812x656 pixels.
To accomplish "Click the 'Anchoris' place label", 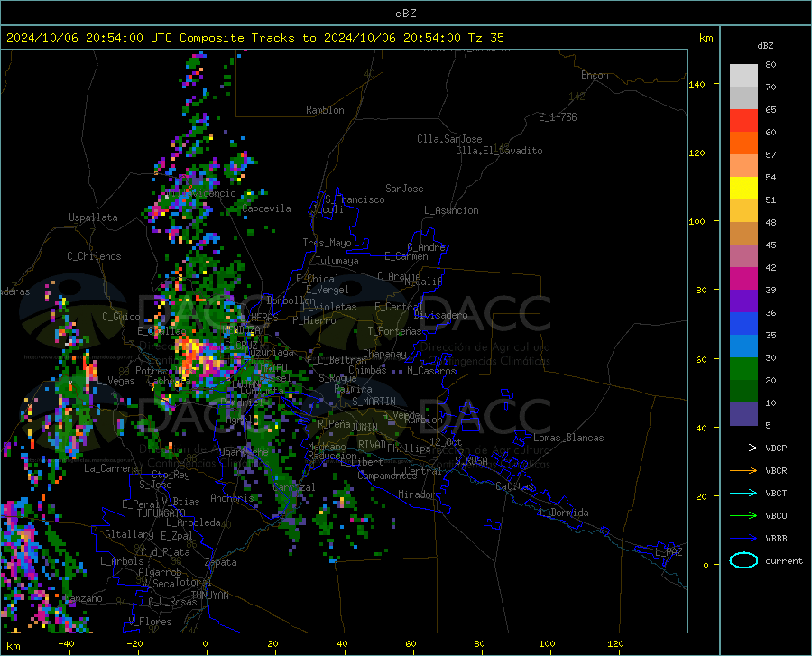I will point(232,498).
